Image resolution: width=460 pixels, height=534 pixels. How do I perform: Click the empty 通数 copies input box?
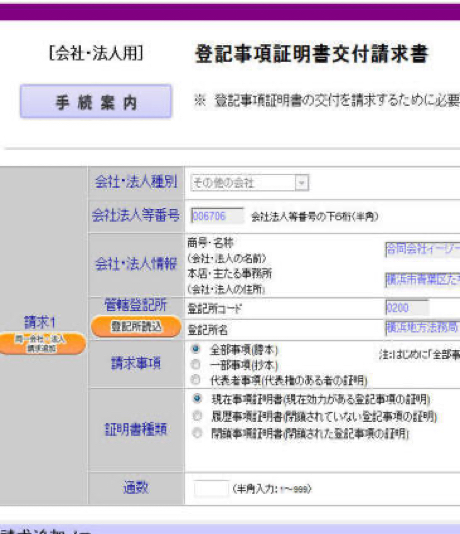coord(211,489)
